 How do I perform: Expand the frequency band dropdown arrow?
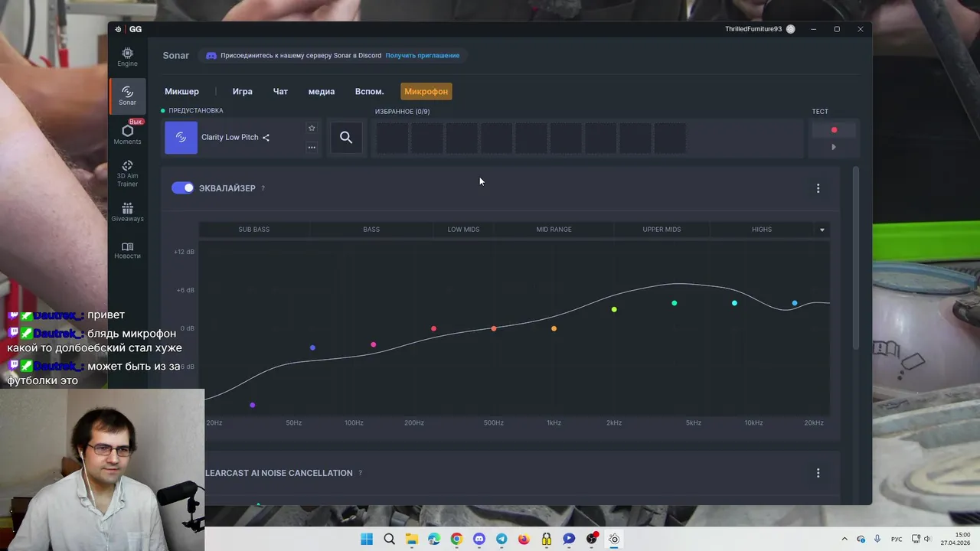click(822, 230)
